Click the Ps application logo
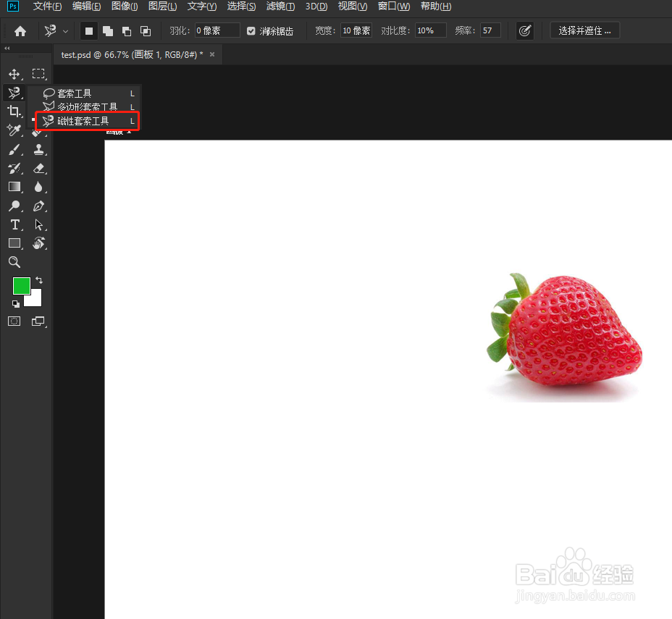672x619 pixels. tap(13, 7)
